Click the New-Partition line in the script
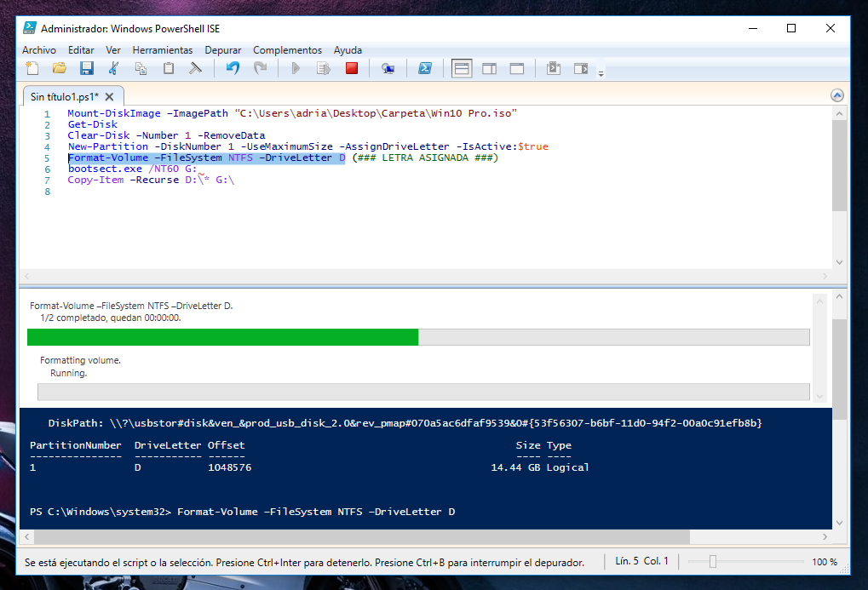The width and height of the screenshot is (868, 590). coord(308,146)
